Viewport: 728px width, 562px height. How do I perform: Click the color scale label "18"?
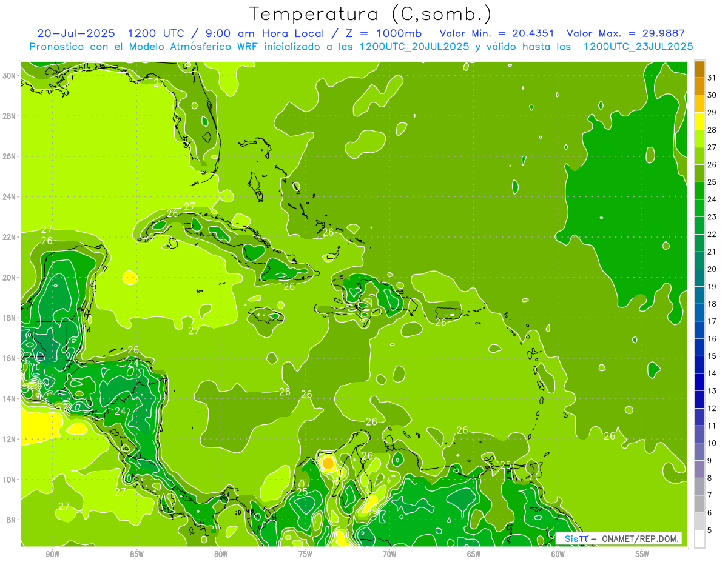click(712, 304)
